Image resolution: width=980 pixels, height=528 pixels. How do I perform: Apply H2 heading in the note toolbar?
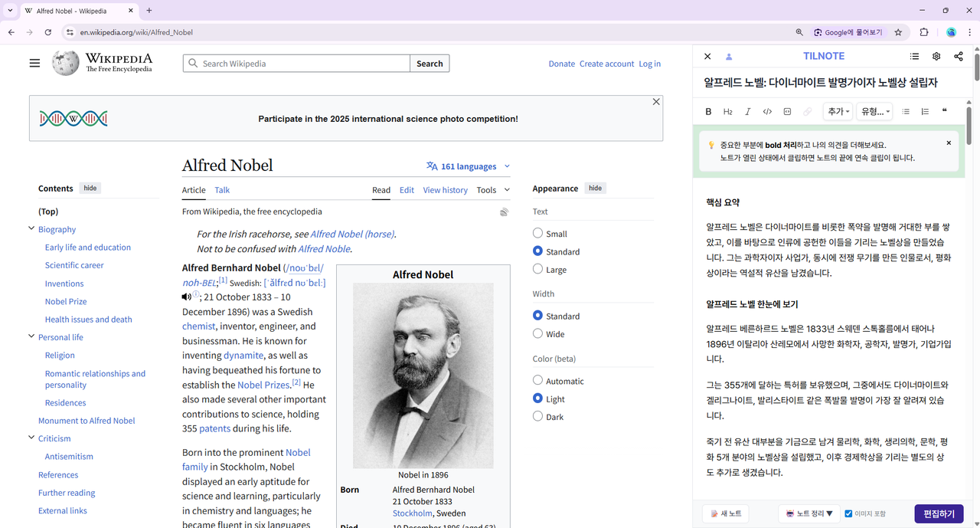pos(727,111)
